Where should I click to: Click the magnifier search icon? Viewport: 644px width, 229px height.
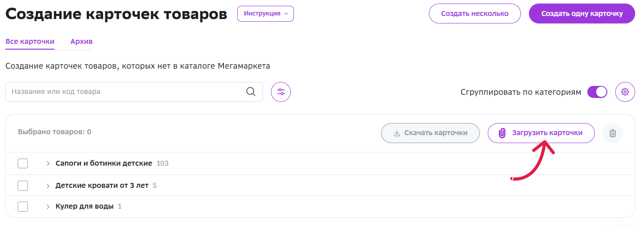point(251,92)
